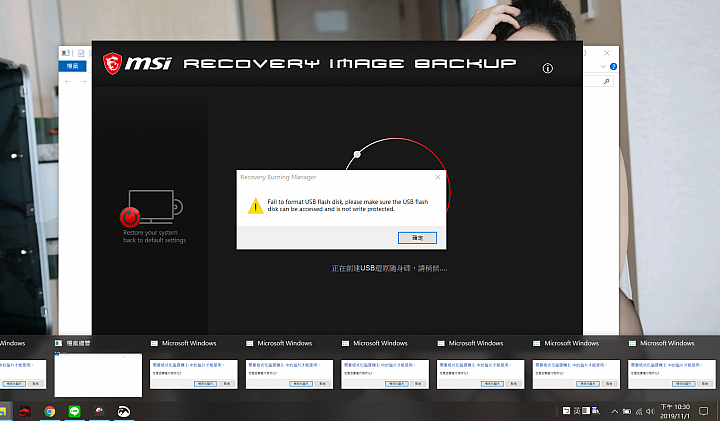Check the battery status tray icon
Viewport: 720px width, 421px height.
tap(626, 411)
